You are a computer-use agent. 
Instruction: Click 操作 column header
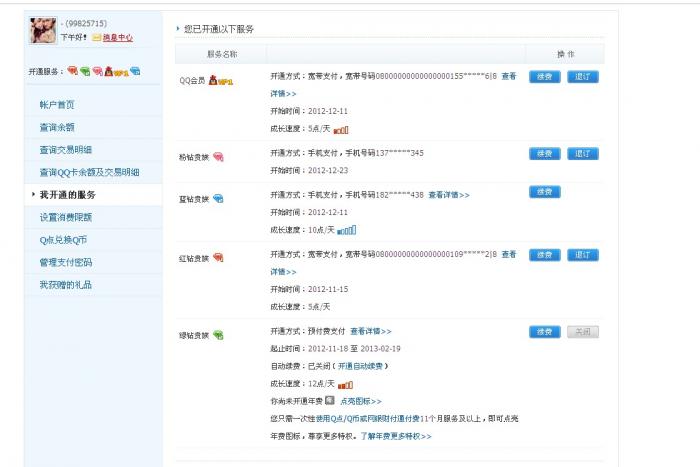point(566,54)
